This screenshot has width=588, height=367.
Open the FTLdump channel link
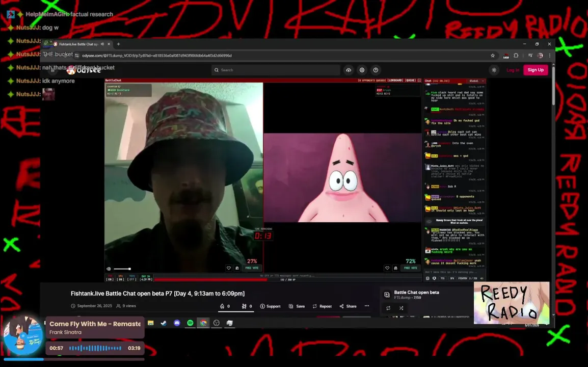point(402,298)
